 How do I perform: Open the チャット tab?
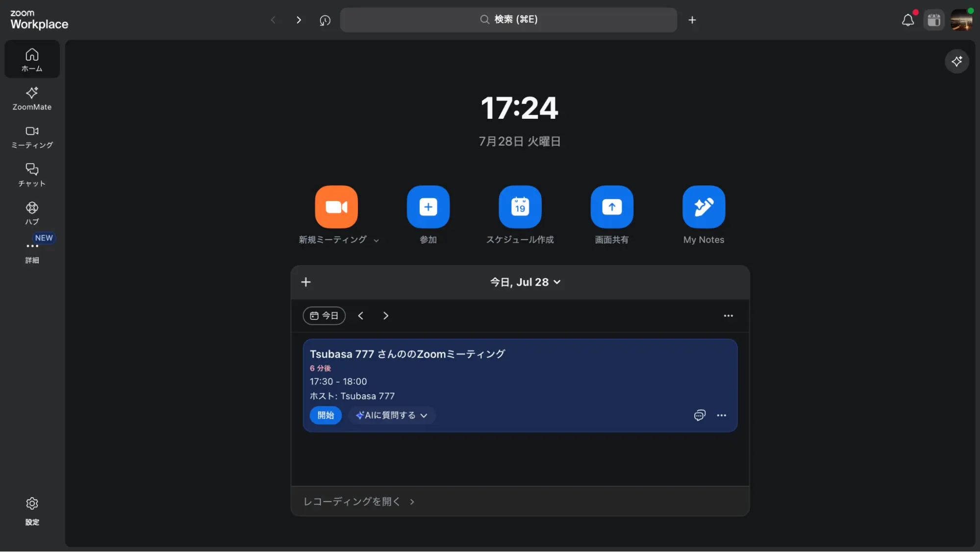tap(32, 175)
